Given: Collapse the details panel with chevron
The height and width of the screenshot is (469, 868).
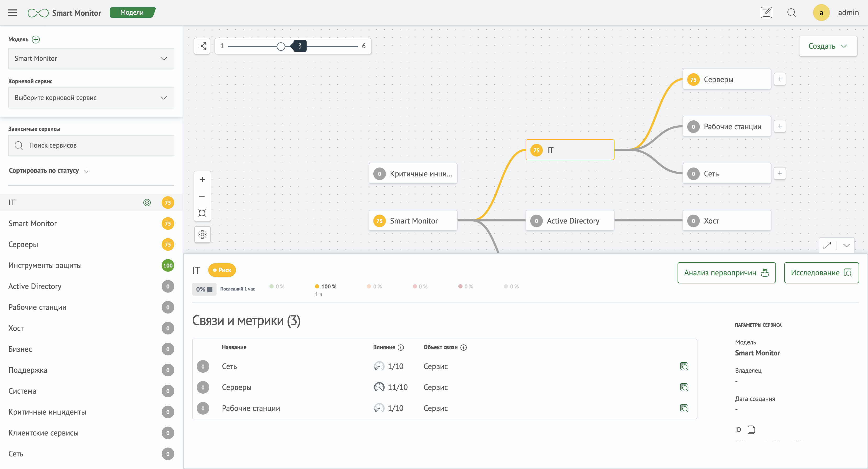Looking at the screenshot, I should pyautogui.click(x=847, y=245).
